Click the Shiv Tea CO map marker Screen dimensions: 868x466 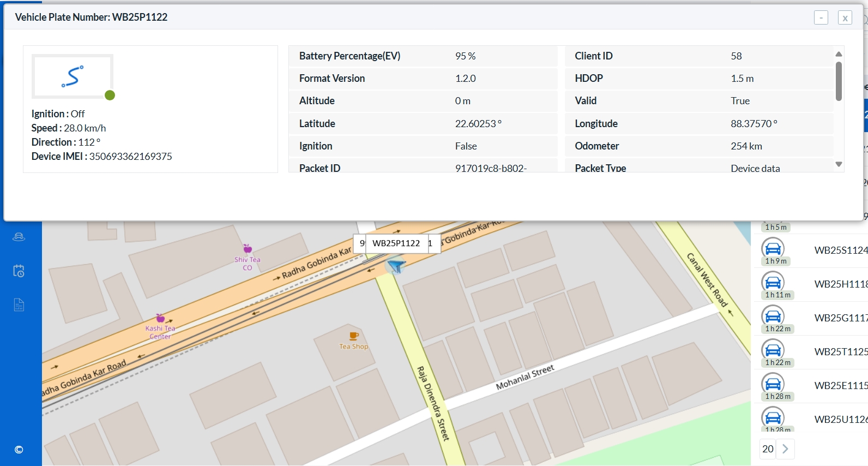pos(248,249)
